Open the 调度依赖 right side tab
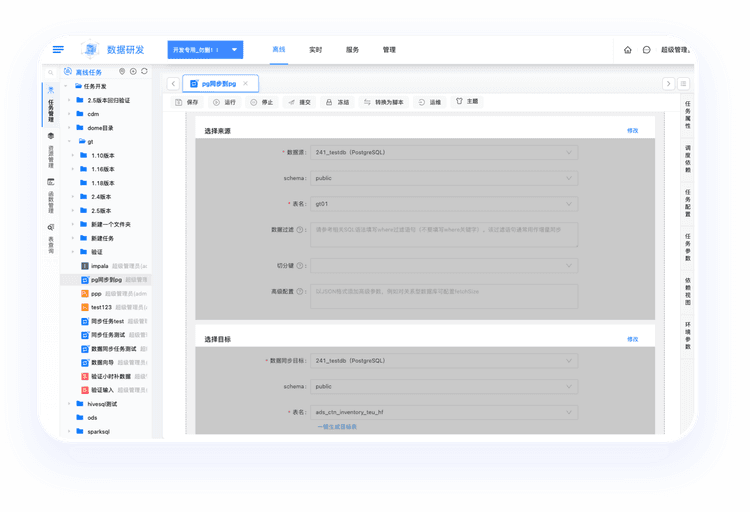Image resolution: width=750 pixels, height=512 pixels. [x=687, y=158]
